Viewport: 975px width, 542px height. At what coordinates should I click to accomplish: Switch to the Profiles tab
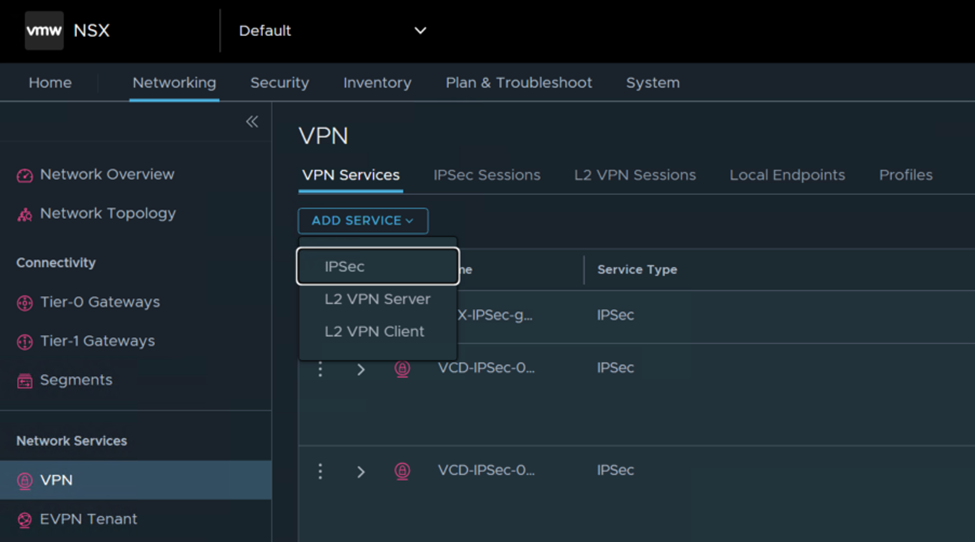pyautogui.click(x=906, y=175)
